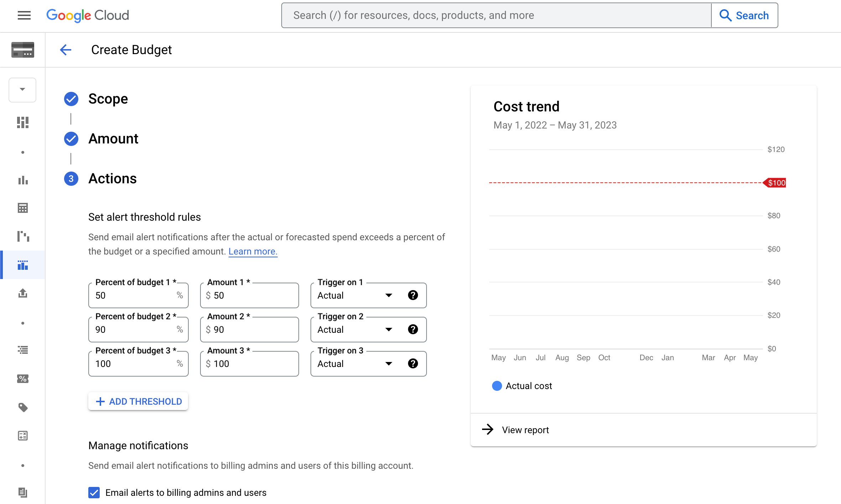This screenshot has height=504, width=841.
Task: Click Learn more link in alert rules
Action: click(252, 251)
